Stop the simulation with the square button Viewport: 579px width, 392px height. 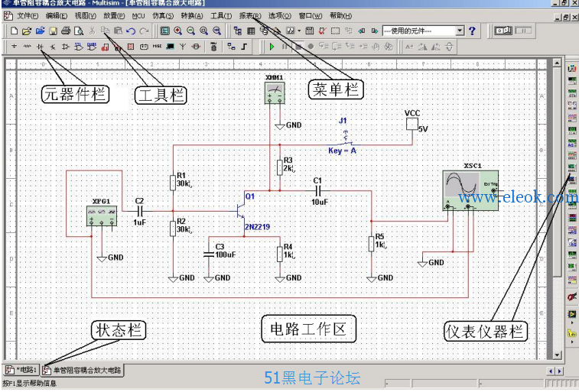pyautogui.click(x=298, y=47)
